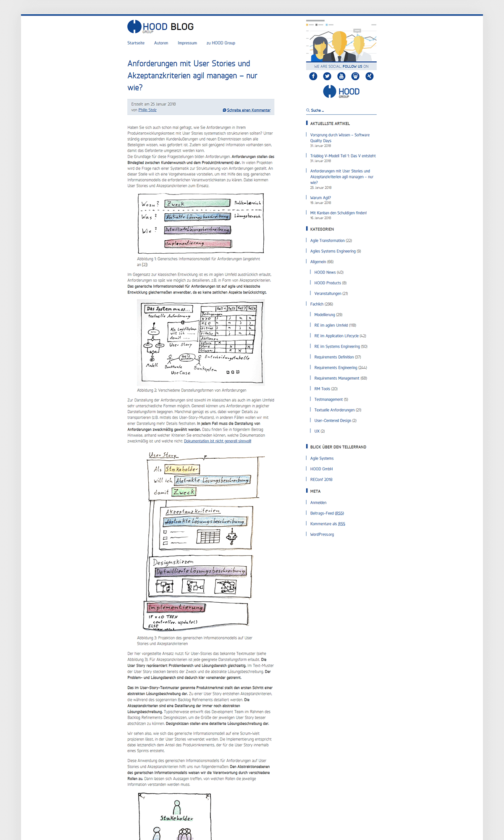The width and height of the screenshot is (504, 840).
Task: Open sidebar link 'Anforderungen mit User Stories und Akzeptanzkriterien'
Action: click(342, 177)
